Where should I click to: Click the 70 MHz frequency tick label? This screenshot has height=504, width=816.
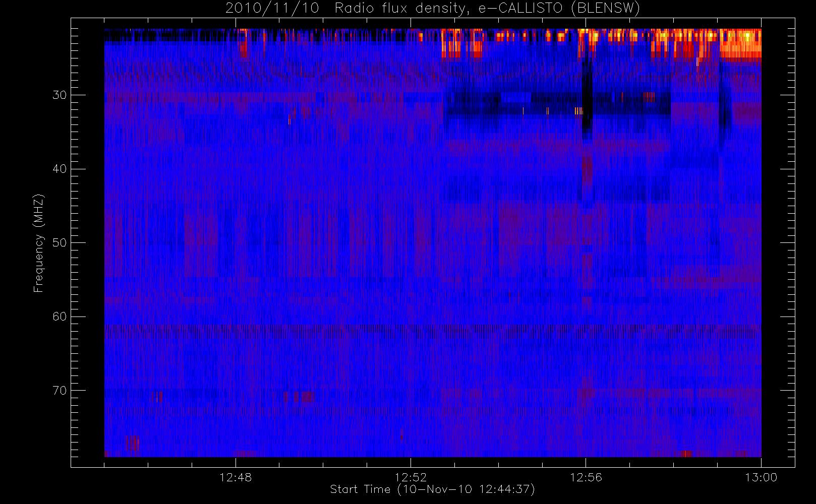click(x=60, y=391)
